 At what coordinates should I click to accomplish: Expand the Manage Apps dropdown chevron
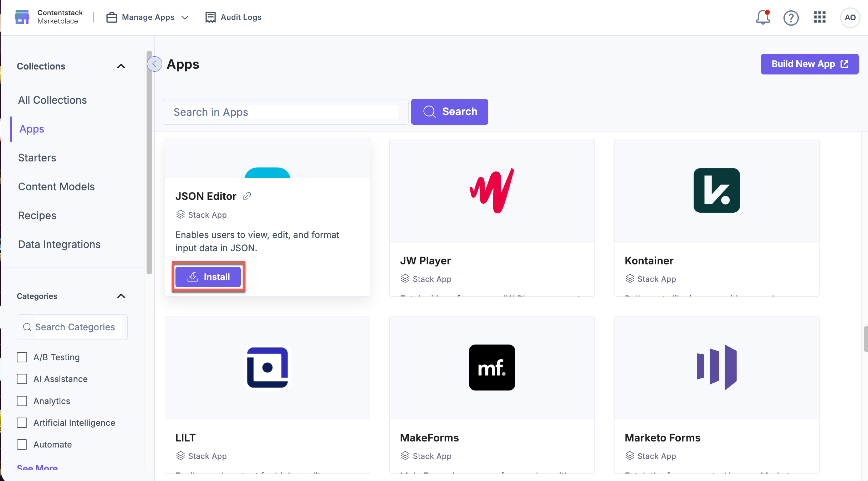click(x=185, y=17)
